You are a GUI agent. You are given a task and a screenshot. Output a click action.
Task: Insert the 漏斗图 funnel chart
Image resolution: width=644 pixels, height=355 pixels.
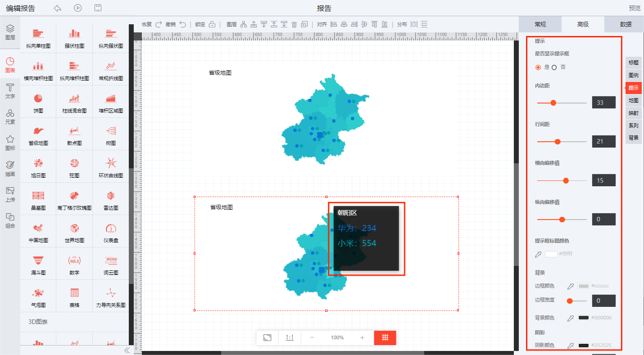click(x=38, y=265)
